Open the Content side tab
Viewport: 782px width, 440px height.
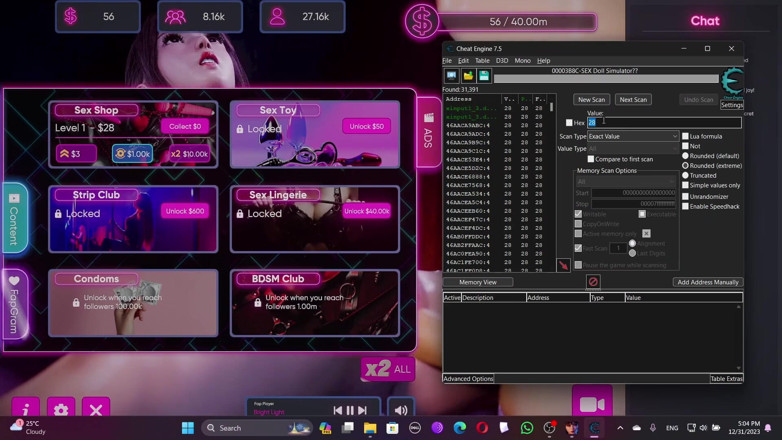coord(14,219)
